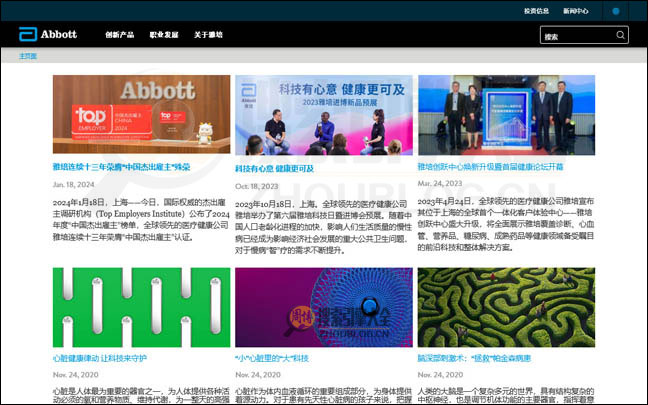Open the 职业发展 menu

(x=164, y=35)
